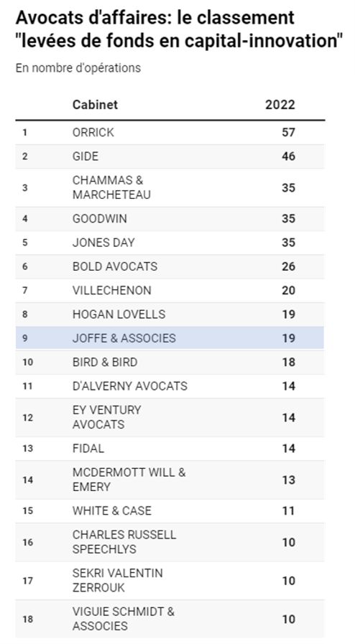Select MCDERMOTT WILL & EMERY row
This screenshot has width=355, height=644.
click(x=170, y=480)
